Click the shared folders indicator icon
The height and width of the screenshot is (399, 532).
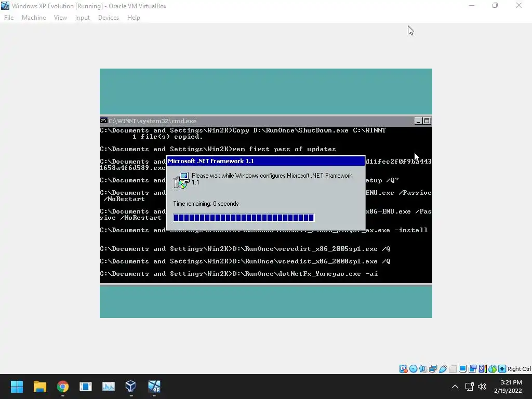[453, 369]
